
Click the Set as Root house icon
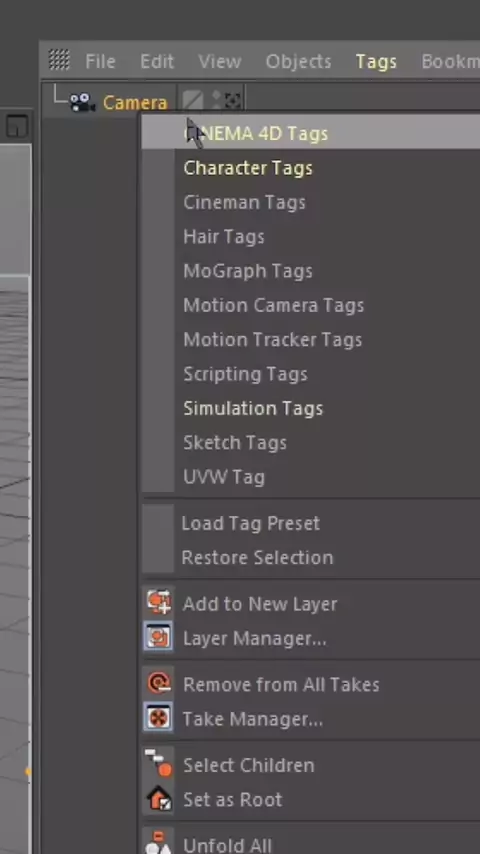click(x=159, y=798)
